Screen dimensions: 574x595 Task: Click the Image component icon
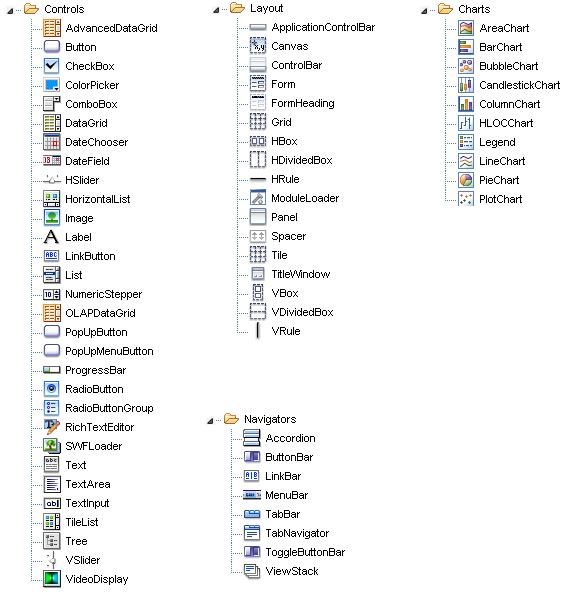click(x=52, y=218)
